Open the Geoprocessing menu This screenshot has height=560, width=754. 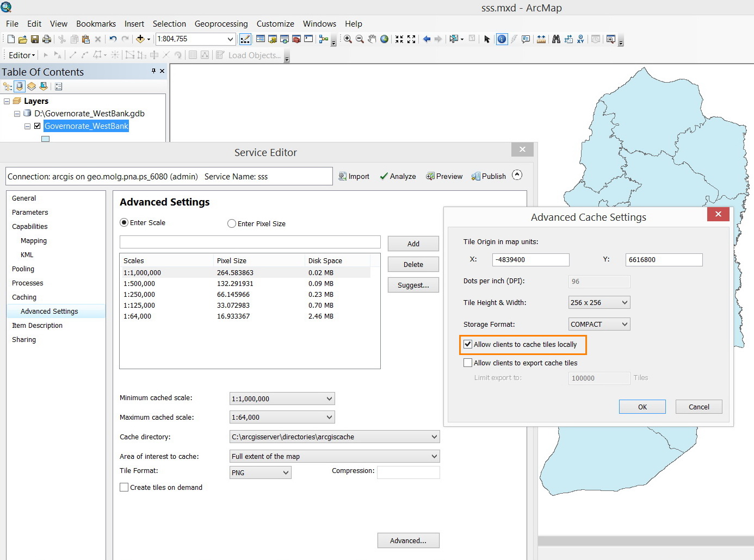point(221,24)
